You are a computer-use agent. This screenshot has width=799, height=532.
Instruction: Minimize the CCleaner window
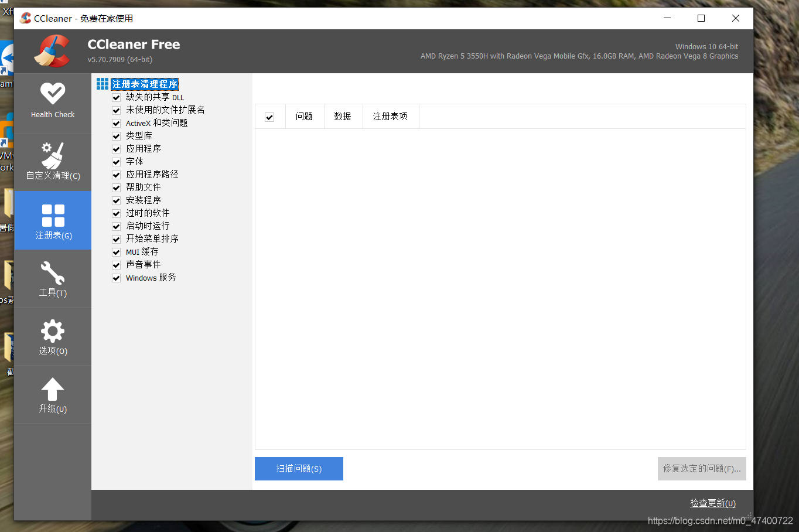[667, 18]
